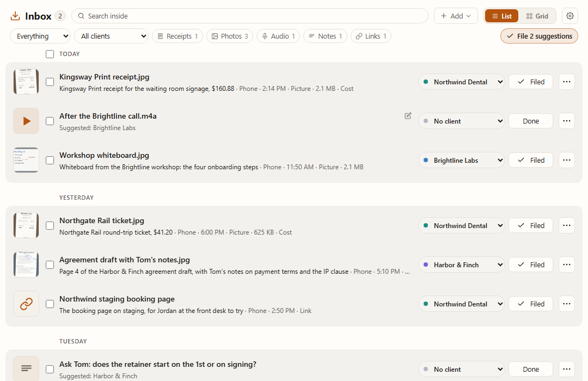Change client for Workshop whiteboard

pyautogui.click(x=461, y=160)
